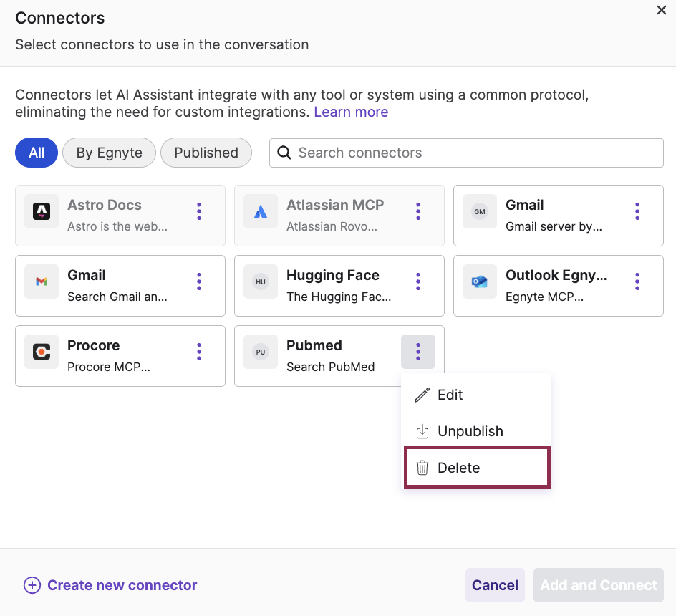
Task: Click the search magnifier icon
Action: click(284, 153)
